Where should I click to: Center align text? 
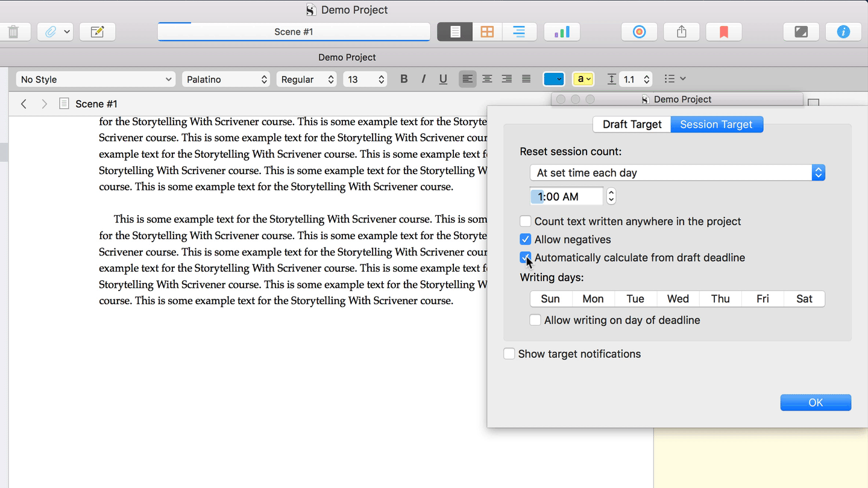pyautogui.click(x=487, y=79)
